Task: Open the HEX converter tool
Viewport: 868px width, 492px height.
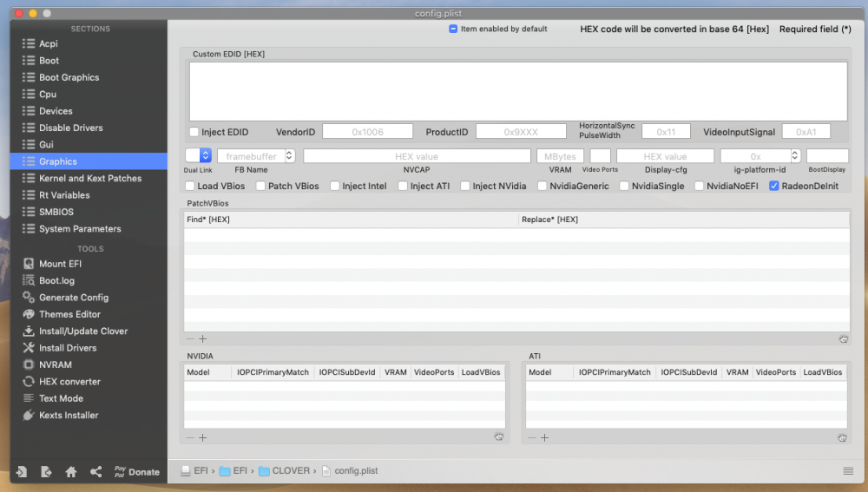Action: (x=61, y=381)
